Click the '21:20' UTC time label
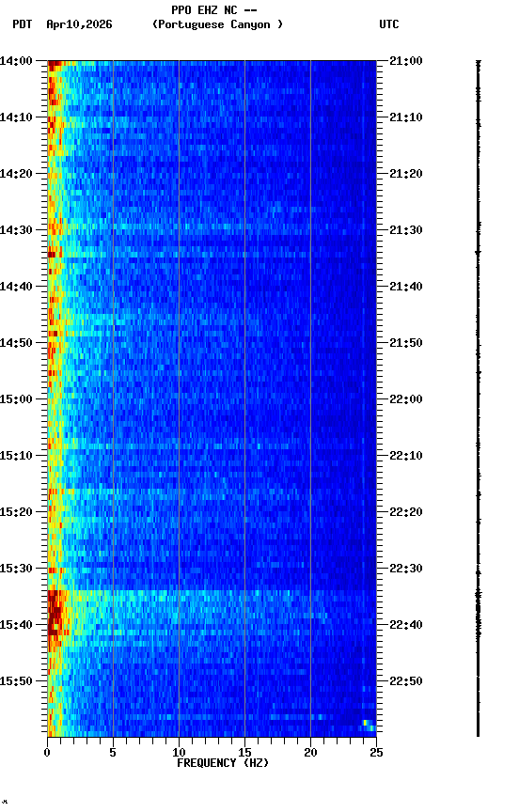The height and width of the screenshot is (812, 519). coord(406,174)
